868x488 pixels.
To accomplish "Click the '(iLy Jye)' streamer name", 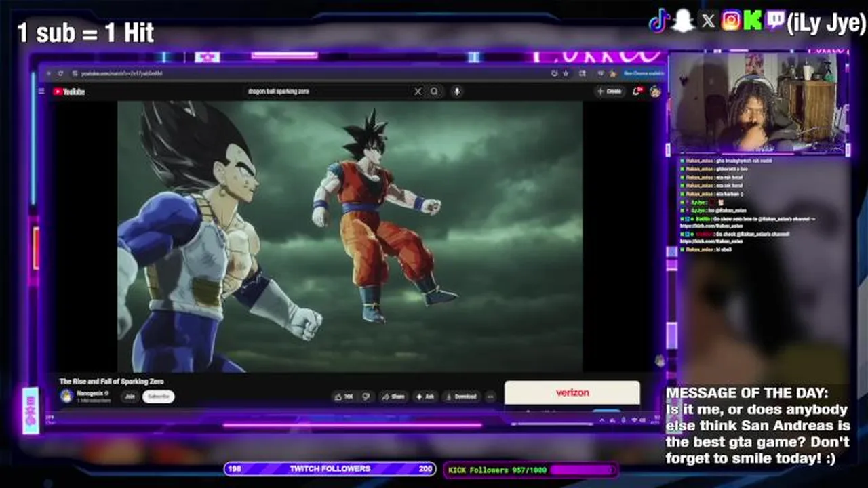I will (826, 22).
